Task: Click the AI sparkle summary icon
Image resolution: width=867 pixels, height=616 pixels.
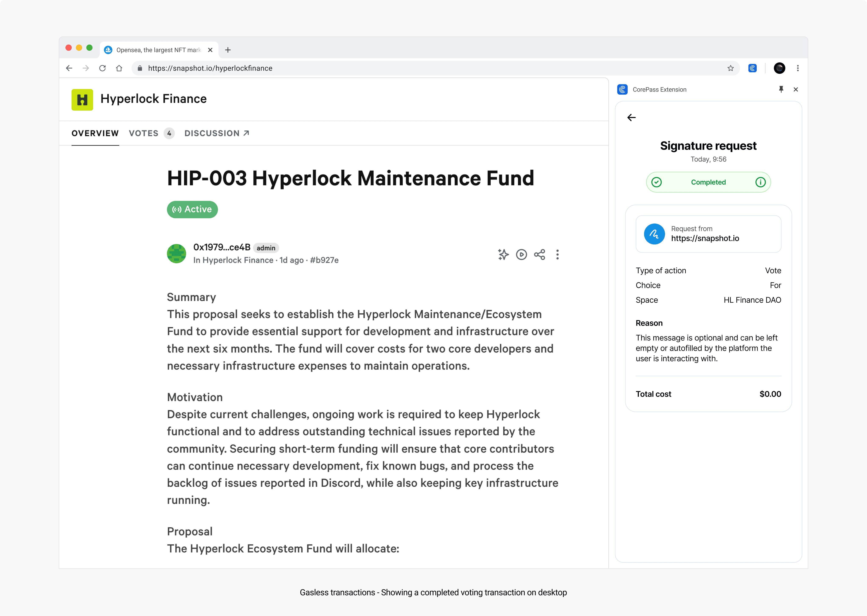Action: coord(503,255)
